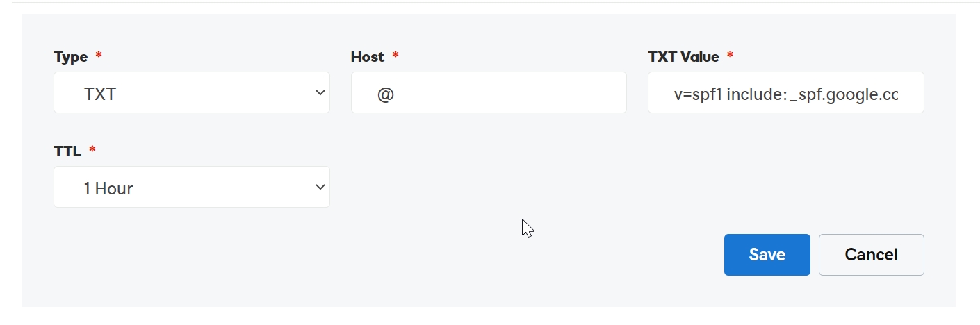Screen dimensions: 980x325
Task: Open the TTL dropdown set to 1 Hour
Action: (x=191, y=187)
